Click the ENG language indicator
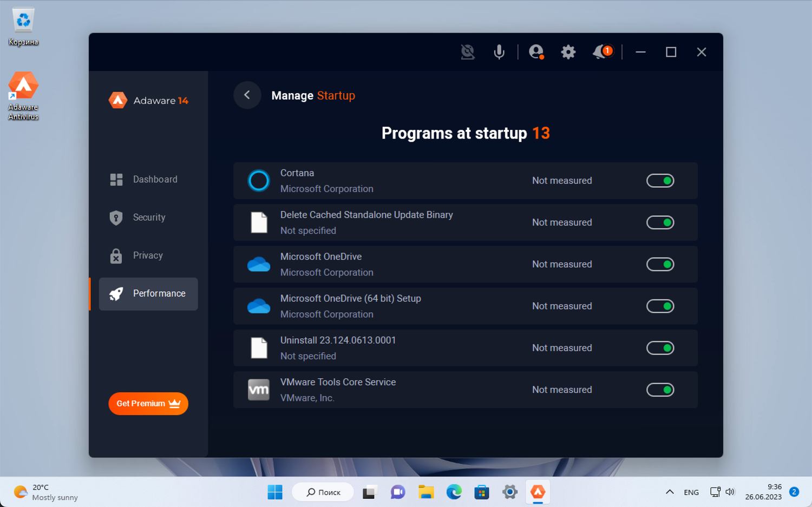812x507 pixels. (x=691, y=492)
